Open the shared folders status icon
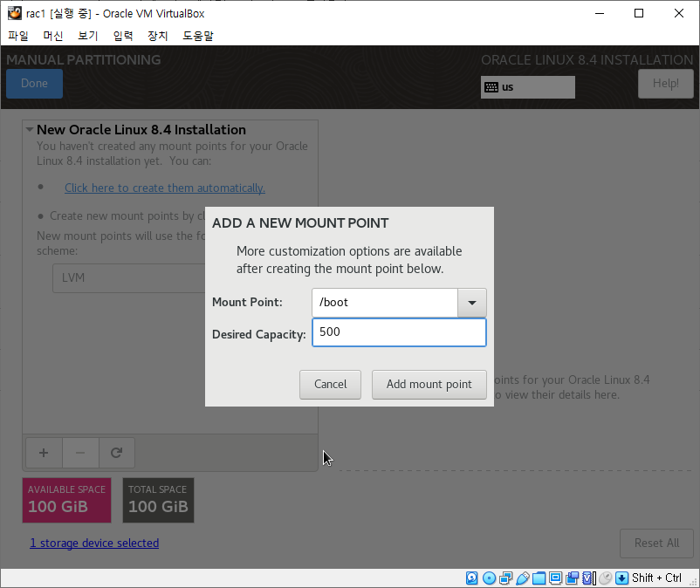The height and width of the screenshot is (588, 700). pyautogui.click(x=539, y=578)
